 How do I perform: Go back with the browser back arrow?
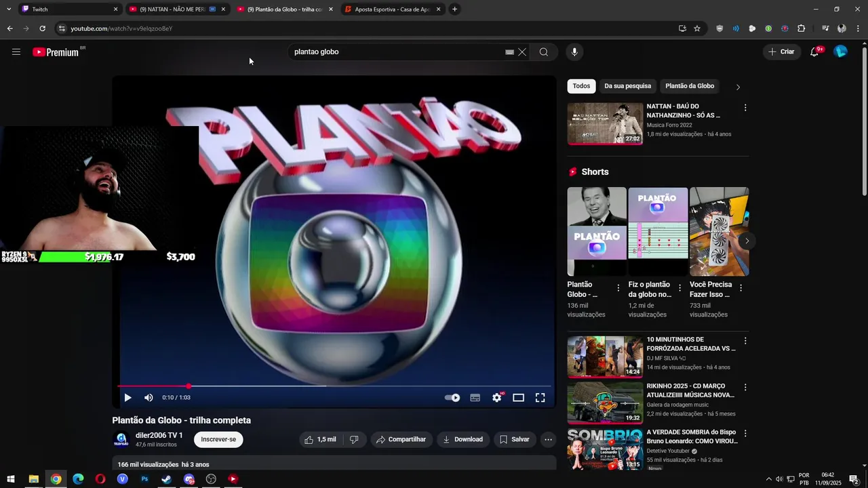click(x=9, y=28)
